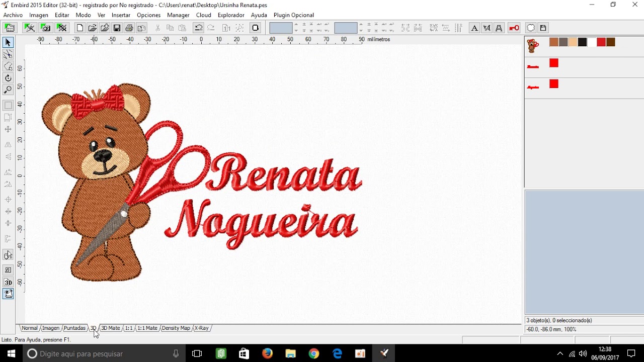
Task: Click the green needle toolbar icon
Action: [x=30, y=28]
